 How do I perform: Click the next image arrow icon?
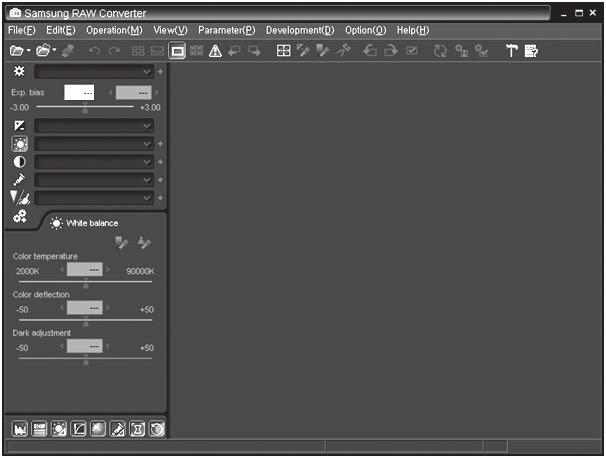tap(254, 51)
